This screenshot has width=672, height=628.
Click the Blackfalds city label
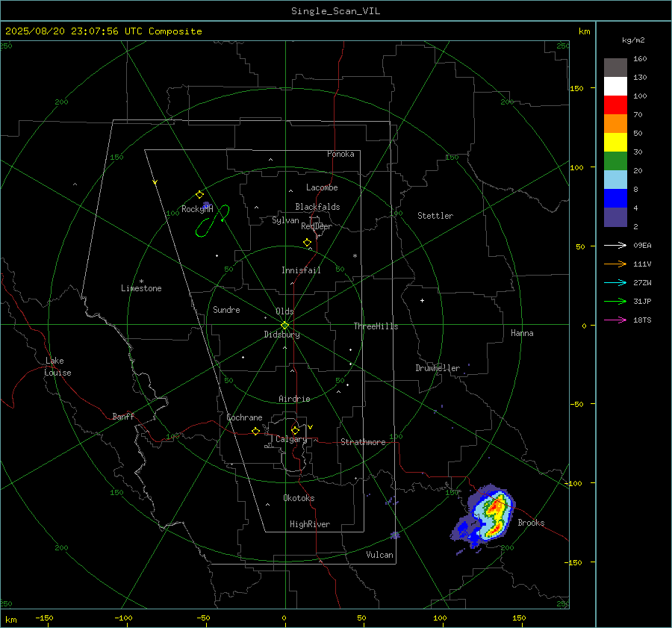[317, 207]
